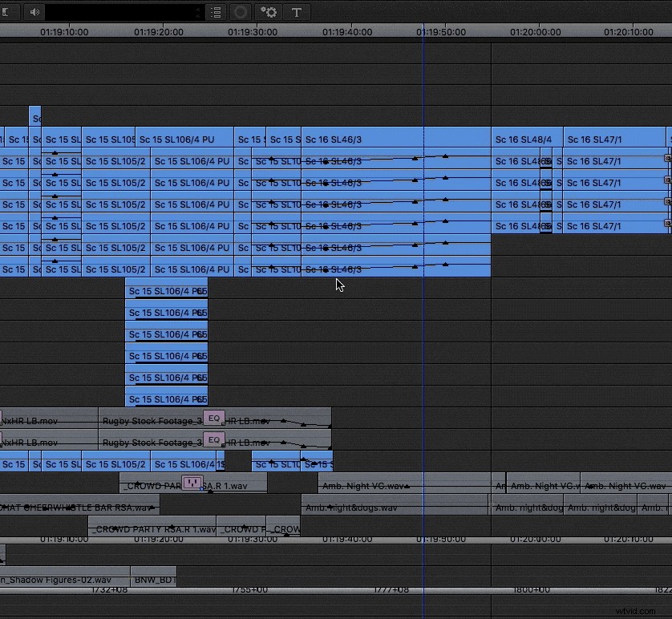Image resolution: width=672 pixels, height=619 pixels.
Task: Select the _CROWD PARTY RSA.R 1.wav audio clip
Action: [x=152, y=529]
